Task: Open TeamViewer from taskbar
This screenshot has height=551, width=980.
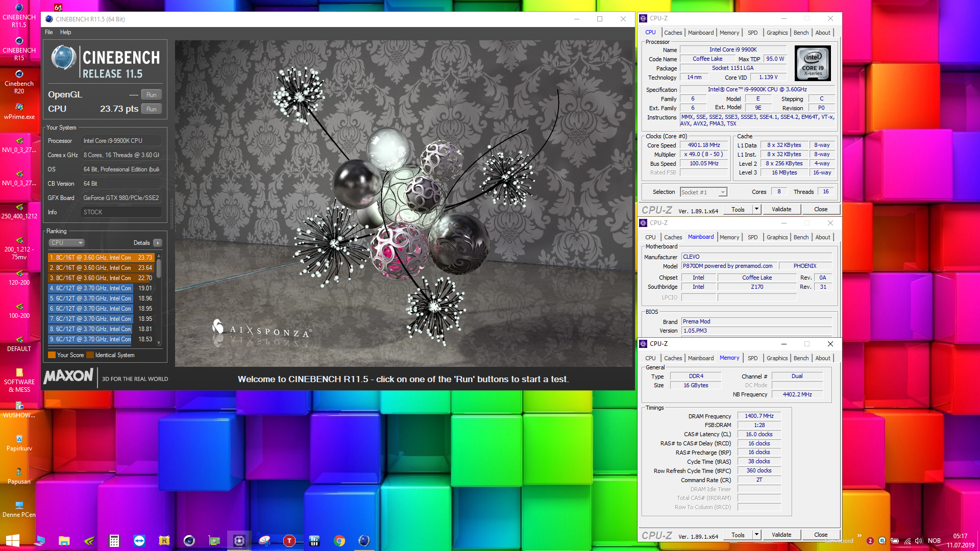Action: [x=139, y=541]
